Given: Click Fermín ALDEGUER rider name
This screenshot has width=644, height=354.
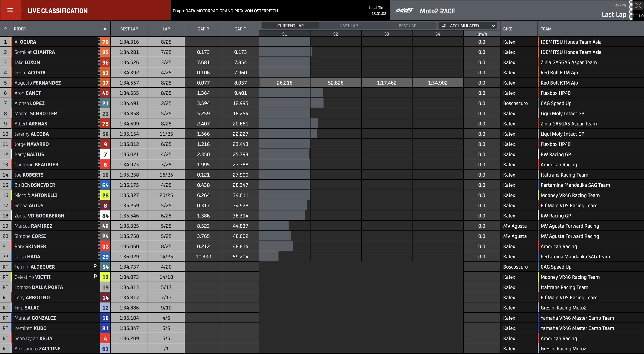Looking at the screenshot, I should point(35,267).
